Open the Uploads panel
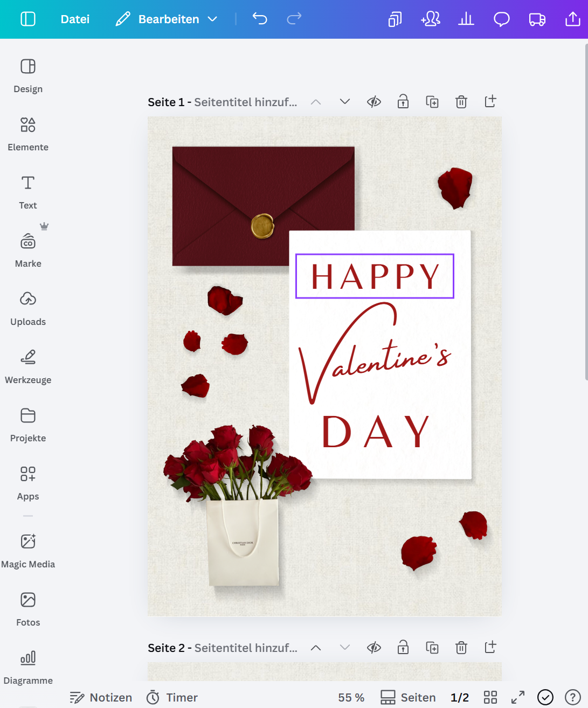This screenshot has height=708, width=588. tap(28, 309)
